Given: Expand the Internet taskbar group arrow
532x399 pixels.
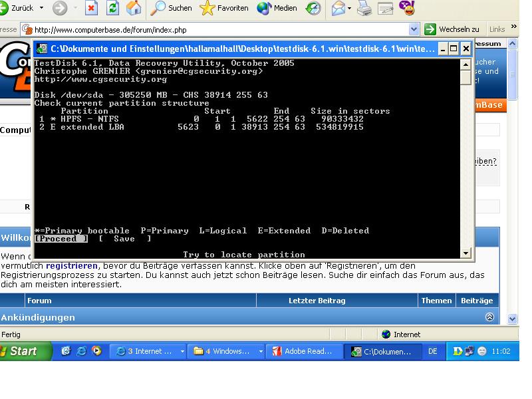Looking at the screenshot, I should click(x=182, y=352).
